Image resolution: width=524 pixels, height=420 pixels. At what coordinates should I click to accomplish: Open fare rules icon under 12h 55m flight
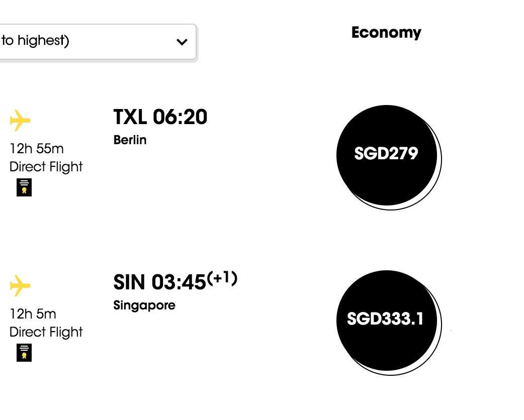pyautogui.click(x=24, y=187)
